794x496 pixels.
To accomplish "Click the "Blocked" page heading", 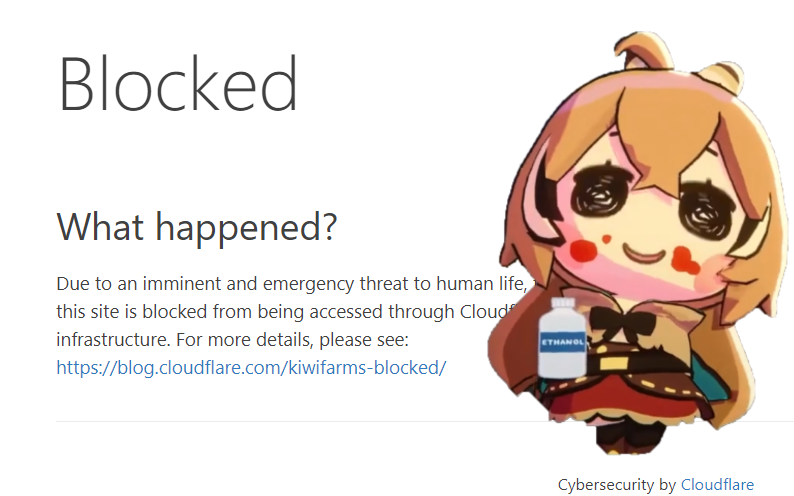I will (x=178, y=83).
